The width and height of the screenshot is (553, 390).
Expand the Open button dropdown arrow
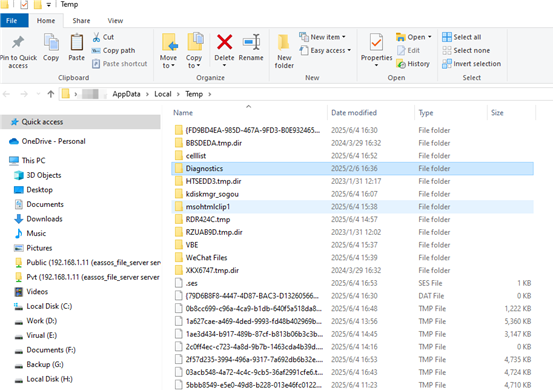tap(430, 37)
